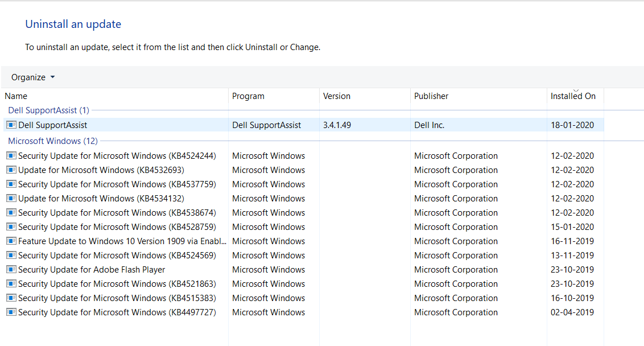Click the installed date 16-11-2019
The height and width of the screenshot is (346, 644).
[x=572, y=241]
